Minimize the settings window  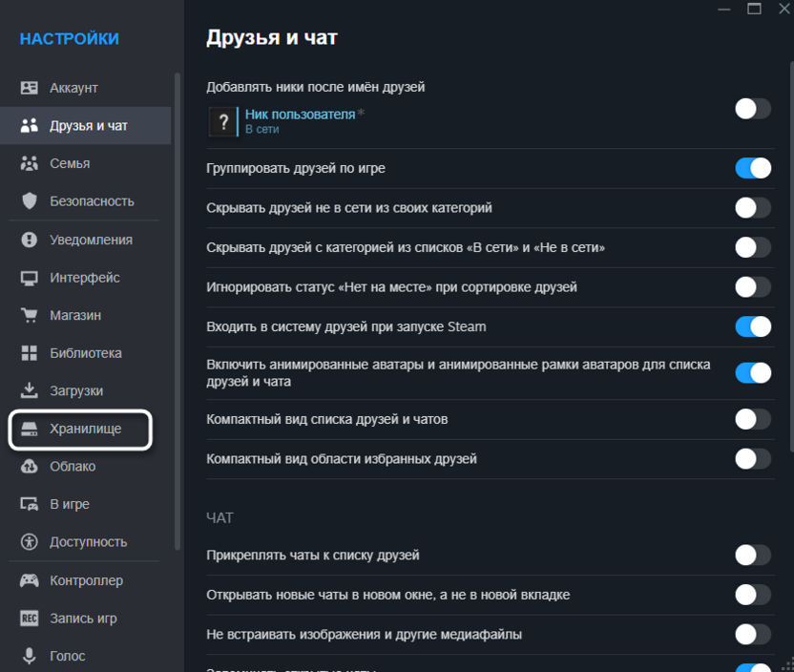[x=724, y=10]
